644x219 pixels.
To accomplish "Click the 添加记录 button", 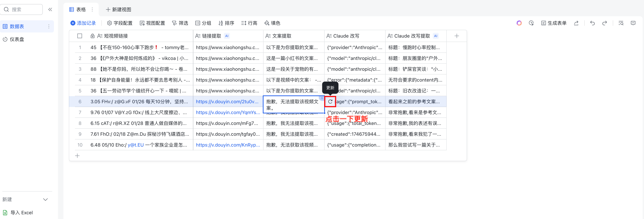I will pyautogui.click(x=83, y=23).
